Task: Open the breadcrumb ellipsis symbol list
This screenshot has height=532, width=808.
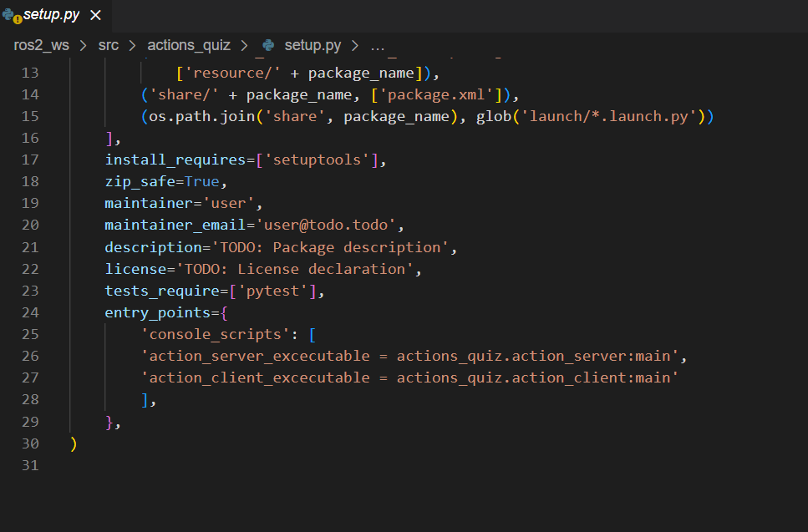Action: pyautogui.click(x=377, y=46)
